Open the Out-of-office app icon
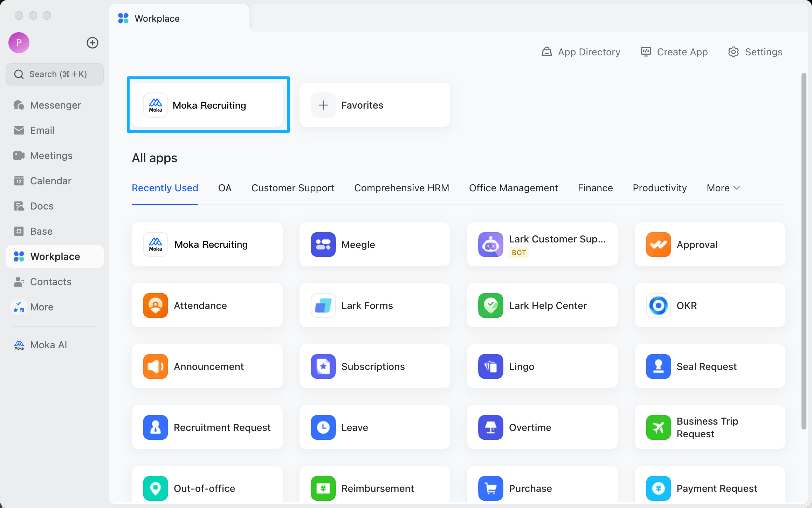This screenshot has height=508, width=812. pyautogui.click(x=156, y=488)
